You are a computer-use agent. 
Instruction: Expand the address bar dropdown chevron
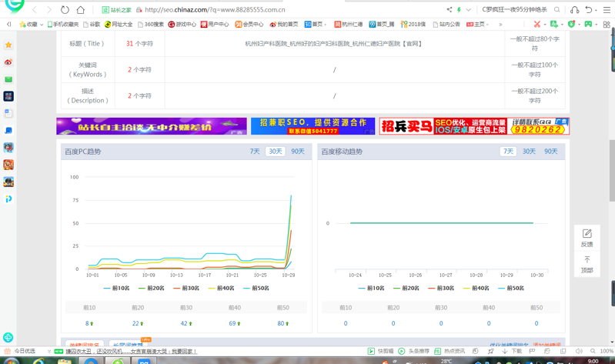click(468, 9)
